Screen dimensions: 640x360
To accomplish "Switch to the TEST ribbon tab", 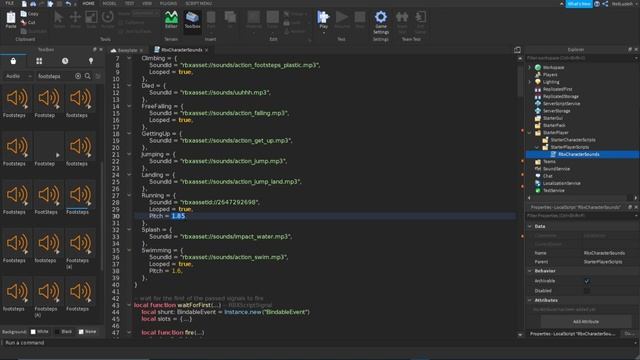I will coord(129,3).
